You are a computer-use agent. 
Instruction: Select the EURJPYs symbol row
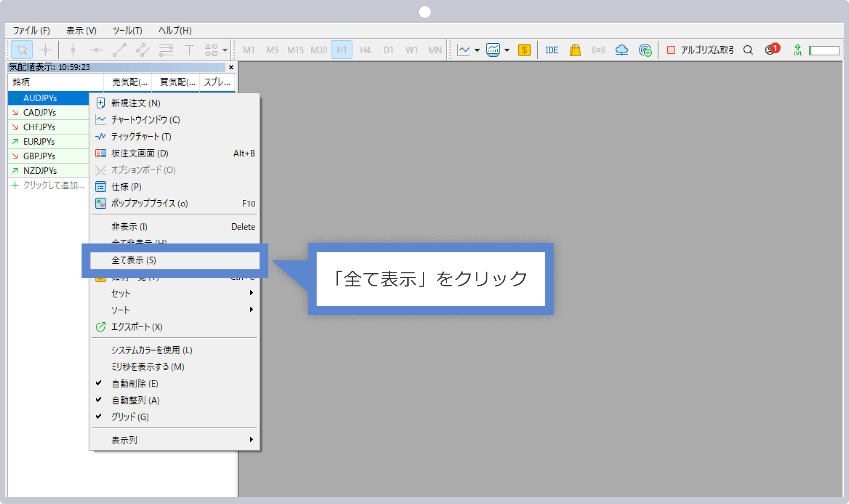point(49,141)
